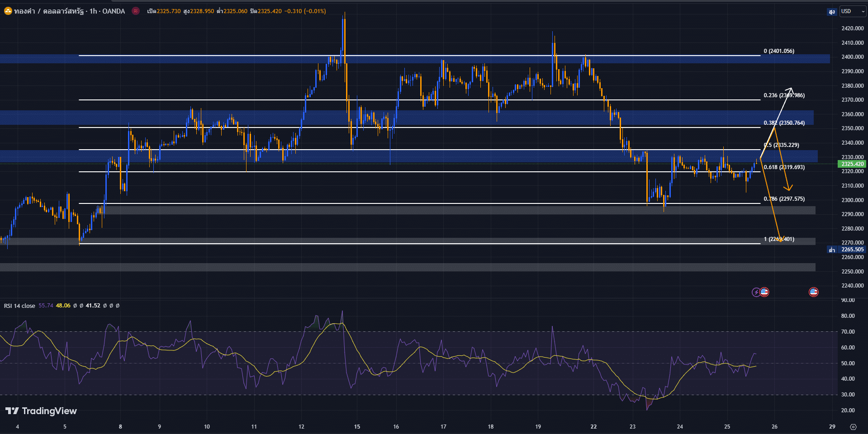Select the lowest gray support zone rectangle
Viewport: 868px width, 434px height.
coord(407,267)
